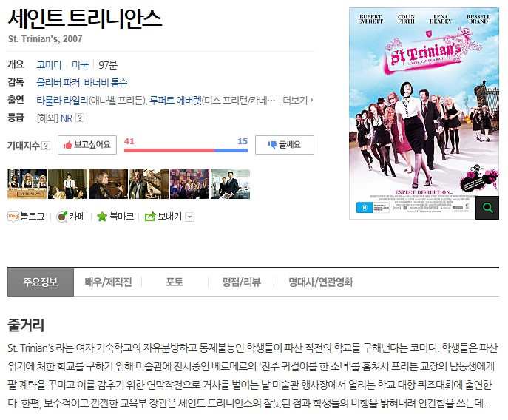Click the green bookmark star icon
The width and height of the screenshot is (508, 420).
pyautogui.click(x=102, y=217)
